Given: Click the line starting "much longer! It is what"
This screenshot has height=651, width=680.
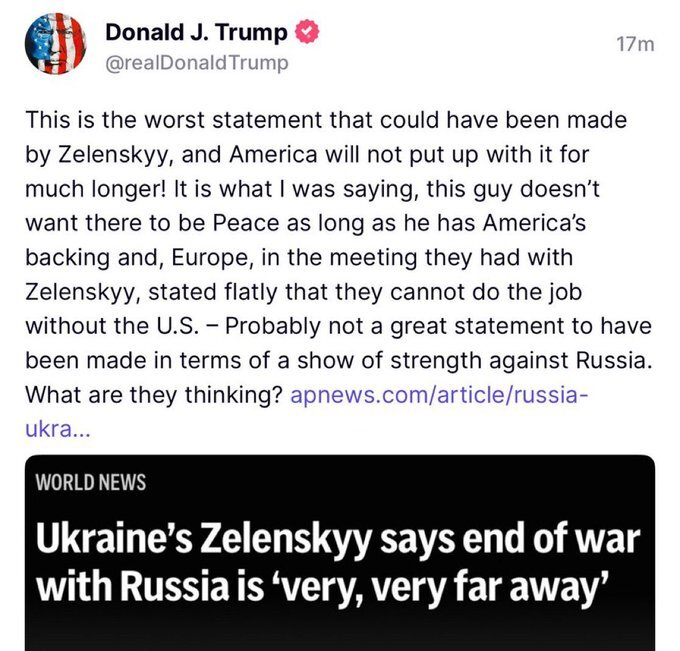Looking at the screenshot, I should (x=312, y=189).
